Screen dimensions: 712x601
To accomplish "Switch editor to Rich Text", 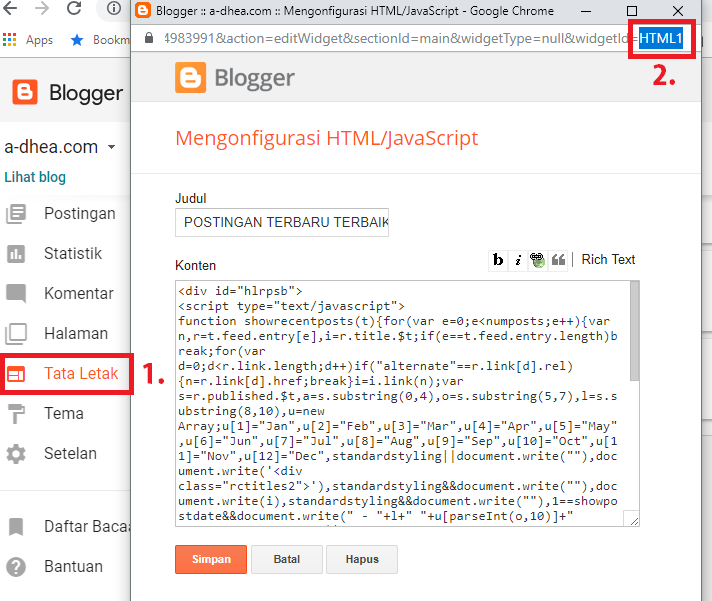I will click(x=608, y=260).
